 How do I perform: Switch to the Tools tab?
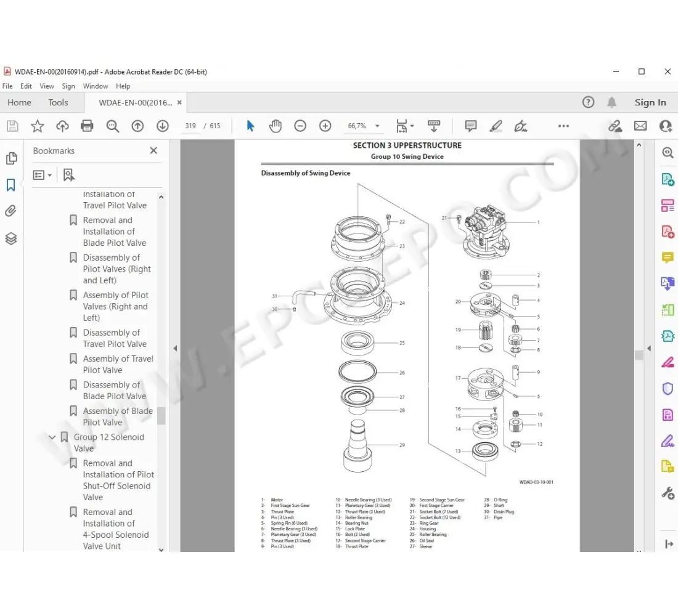click(59, 102)
